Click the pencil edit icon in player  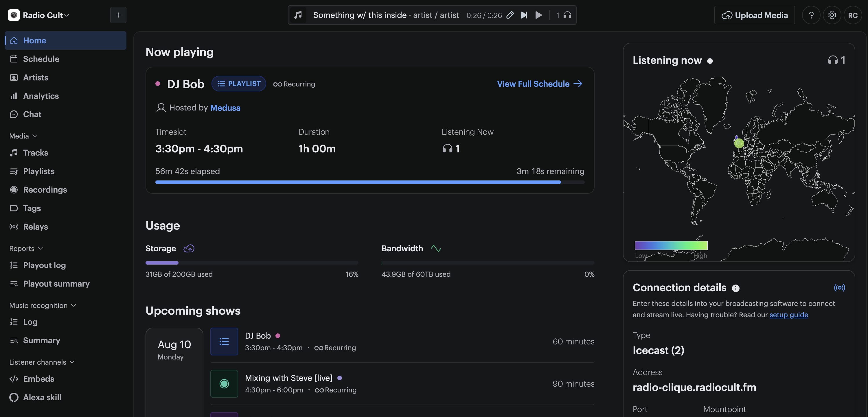510,15
